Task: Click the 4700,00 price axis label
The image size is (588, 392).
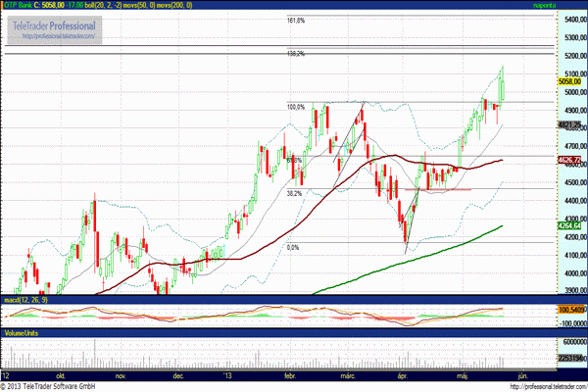Action: [575, 146]
